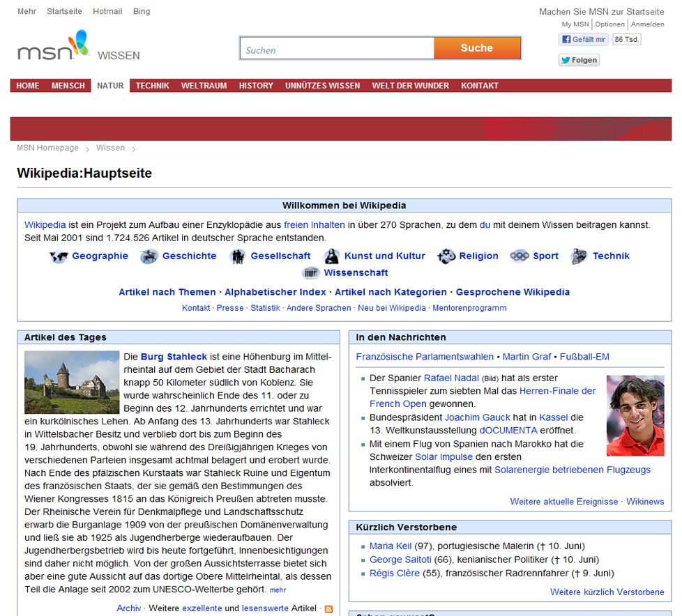Click the orange Suche button
This screenshot has width=682, height=616.
coord(477,48)
